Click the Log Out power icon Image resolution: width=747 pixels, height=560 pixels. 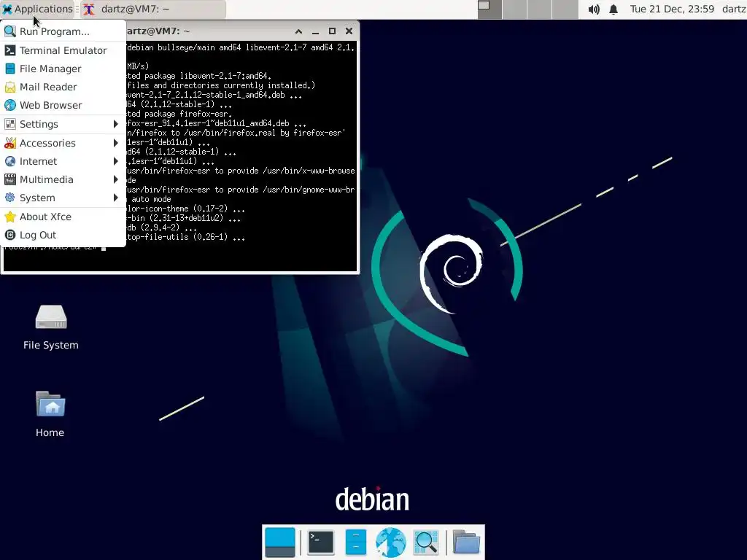[x=10, y=235]
